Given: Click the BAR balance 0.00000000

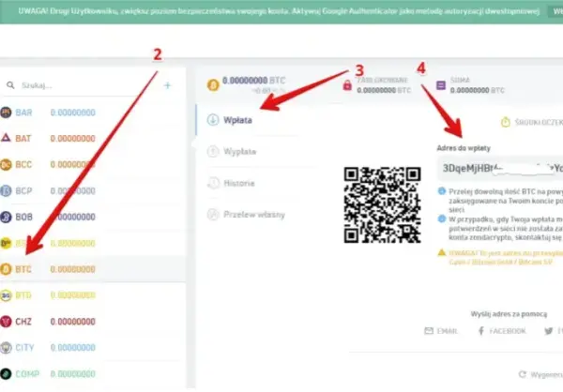Looking at the screenshot, I should 73,113.
